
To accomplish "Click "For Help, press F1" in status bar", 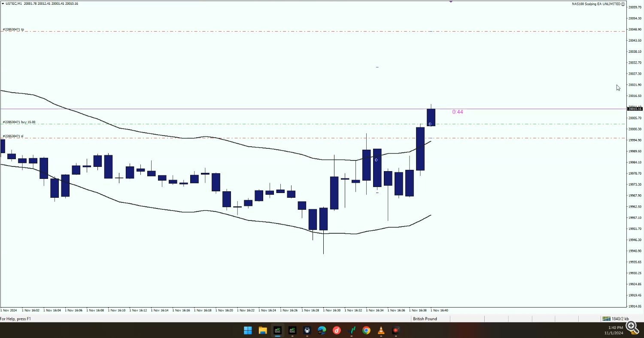I will tap(15, 319).
